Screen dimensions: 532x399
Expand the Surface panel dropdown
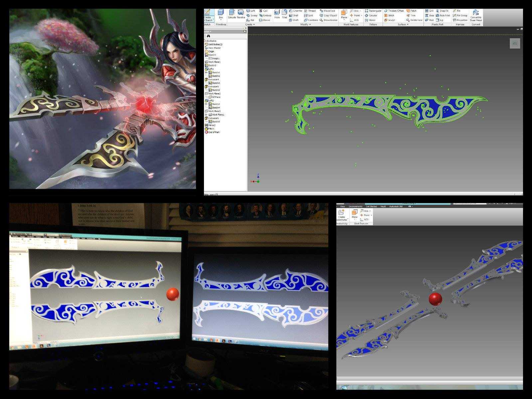pos(403,25)
